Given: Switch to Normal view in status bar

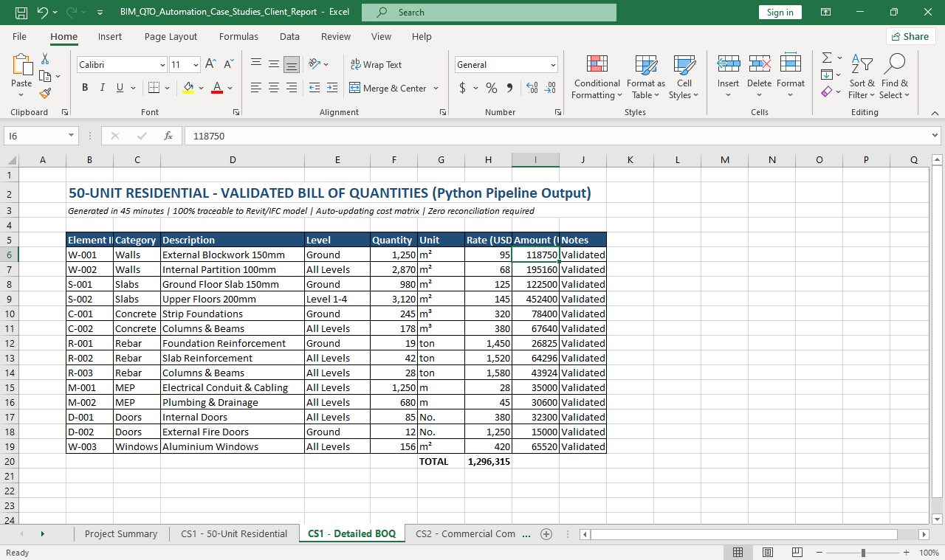Looking at the screenshot, I should click(738, 553).
